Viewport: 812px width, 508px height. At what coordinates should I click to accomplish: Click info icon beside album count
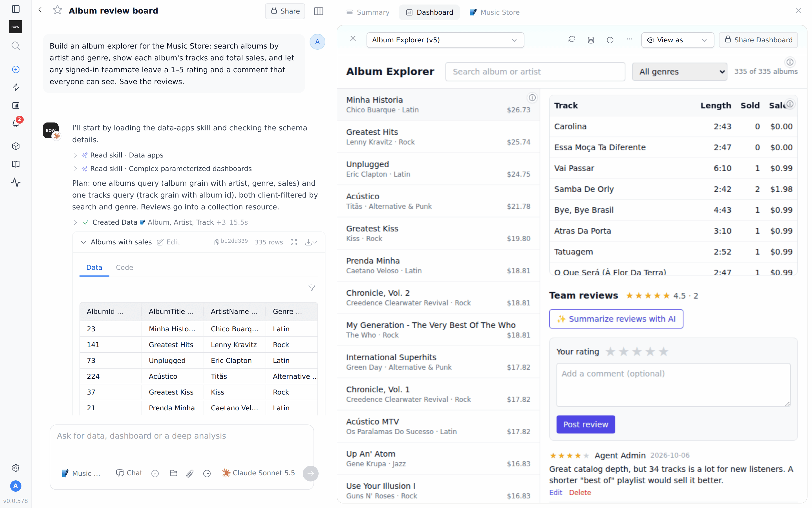[790, 62]
